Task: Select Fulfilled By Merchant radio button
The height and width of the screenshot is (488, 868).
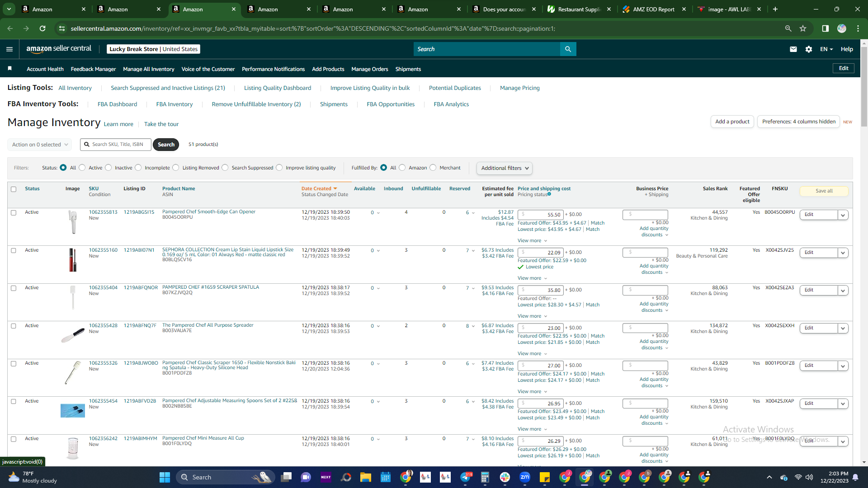Action: (433, 168)
